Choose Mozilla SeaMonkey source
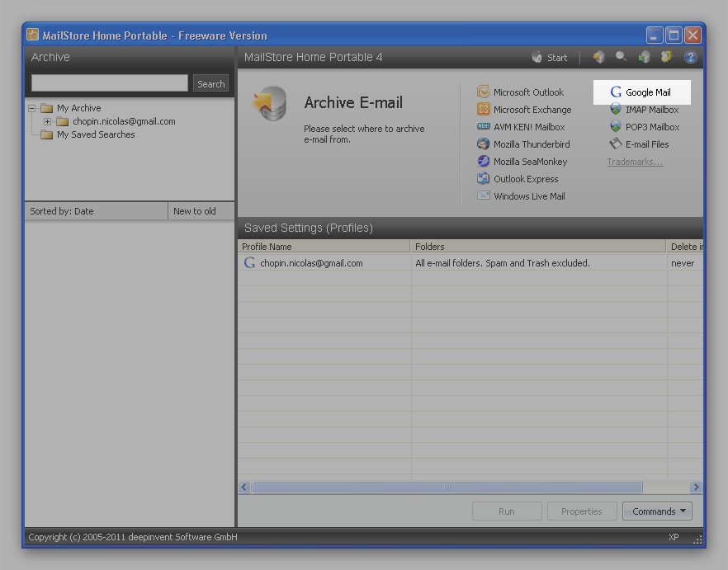Viewport: 728px width, 570px height. pyautogui.click(x=522, y=162)
